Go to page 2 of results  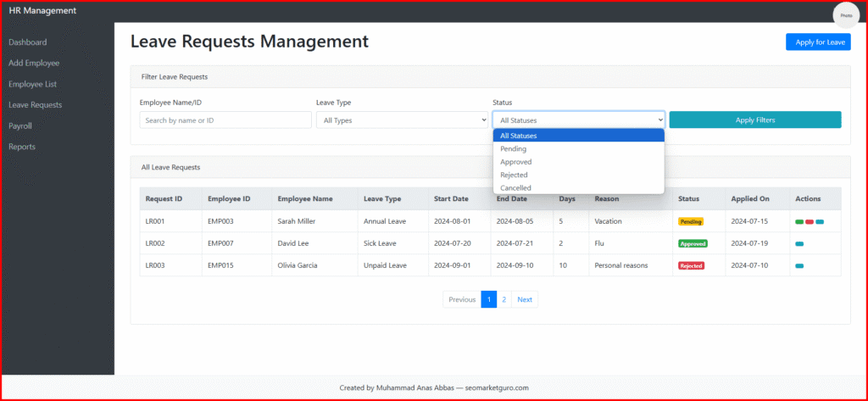(x=504, y=299)
